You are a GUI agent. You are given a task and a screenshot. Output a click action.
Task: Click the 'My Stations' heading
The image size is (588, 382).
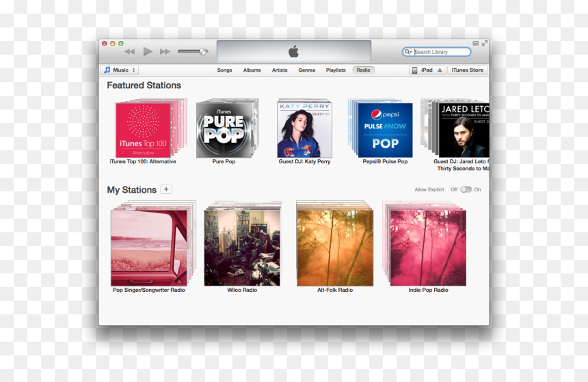tap(132, 190)
